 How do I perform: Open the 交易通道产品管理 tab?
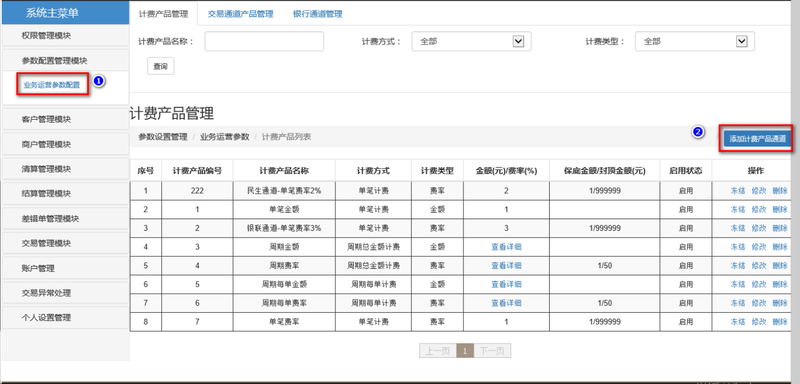240,14
